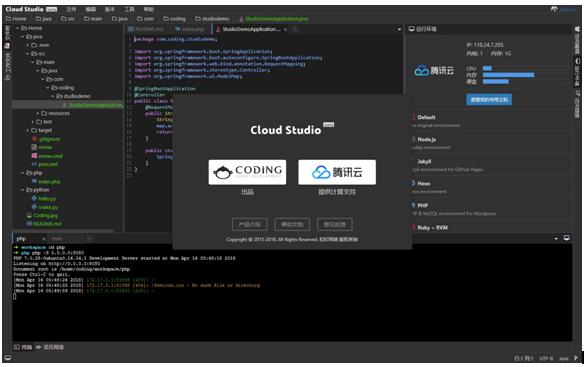Image resolution: width=588 pixels, height=367 pixels.
Task: Open the 帮助 menu
Action: [148, 9]
